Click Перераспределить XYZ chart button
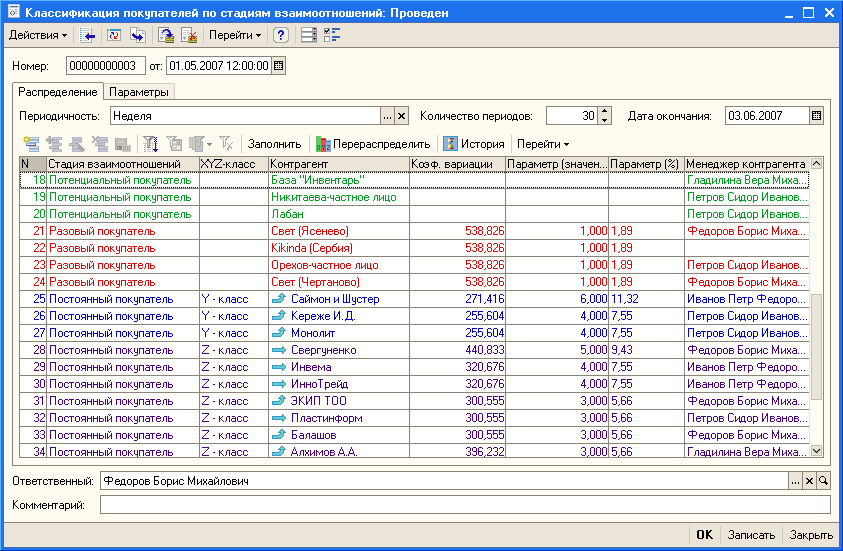The height and width of the screenshot is (551, 843). point(373,144)
